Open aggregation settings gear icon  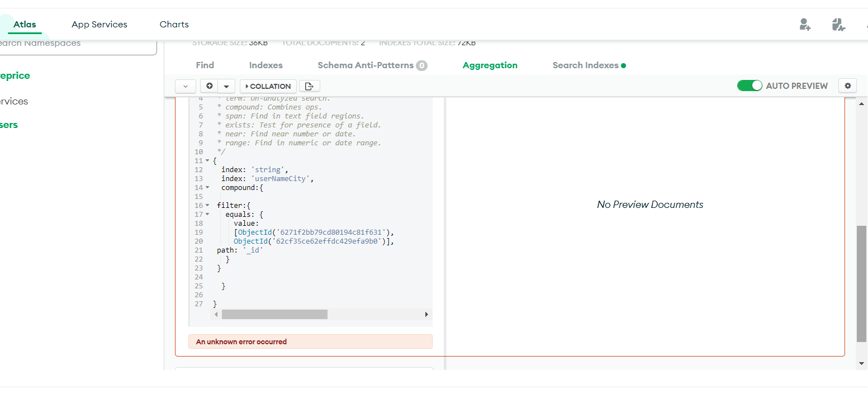coord(848,86)
